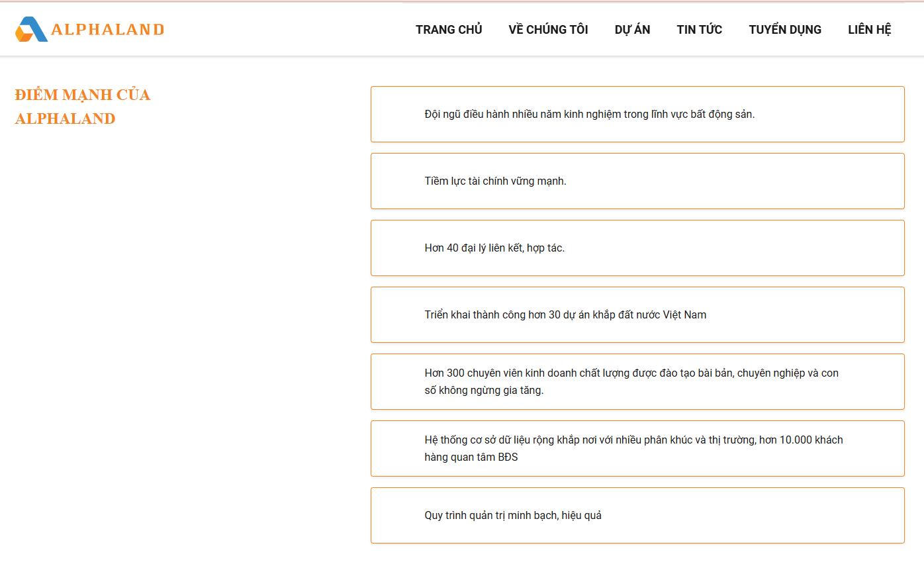Select TUYỂN DỤNG from the top navigation
The image size is (924, 568).
[x=785, y=29]
